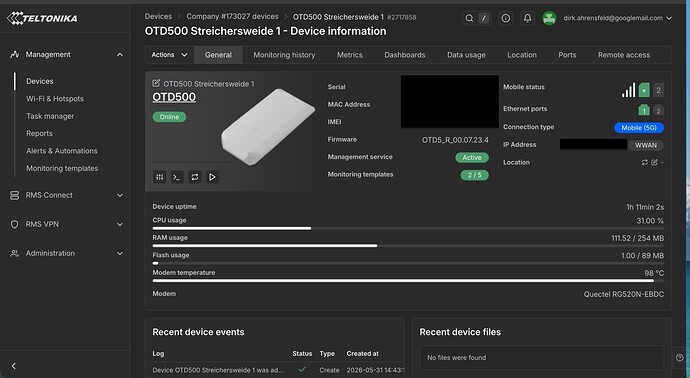690x378 pixels.
Task: Open the Data usage tab
Action: tap(466, 55)
